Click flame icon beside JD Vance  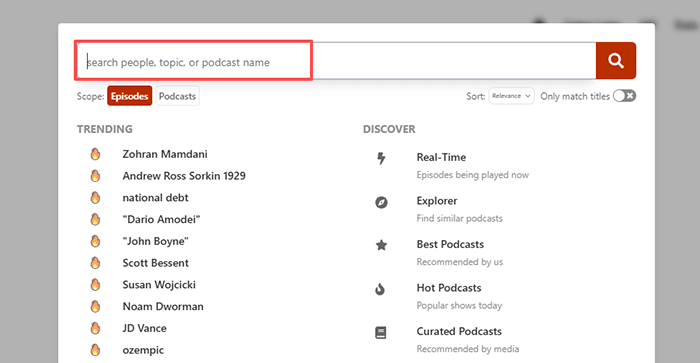[x=95, y=328]
